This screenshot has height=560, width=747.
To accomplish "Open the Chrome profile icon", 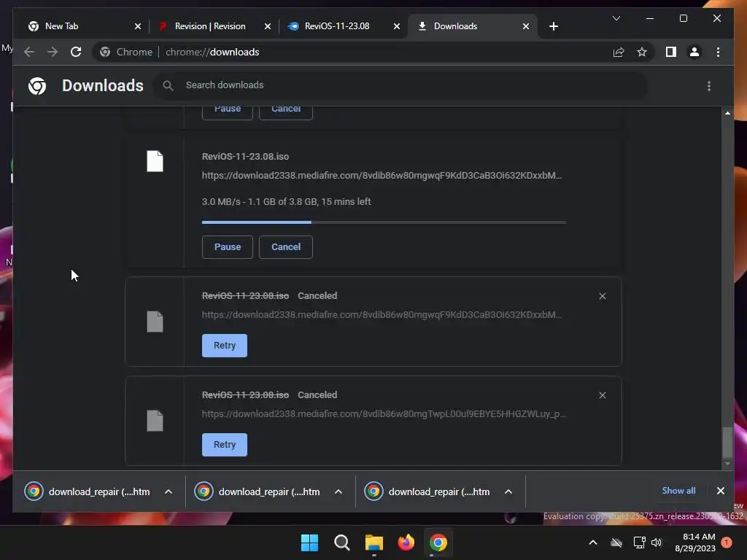I will tap(694, 52).
